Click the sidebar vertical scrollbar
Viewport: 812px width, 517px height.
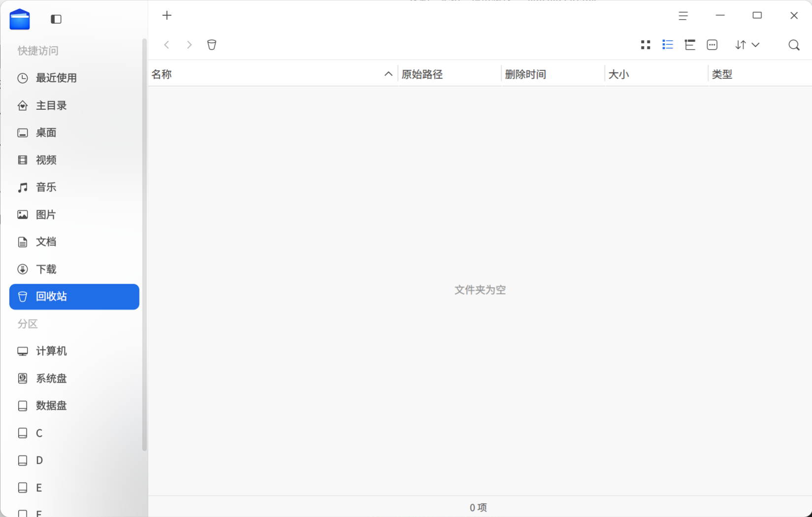144,245
